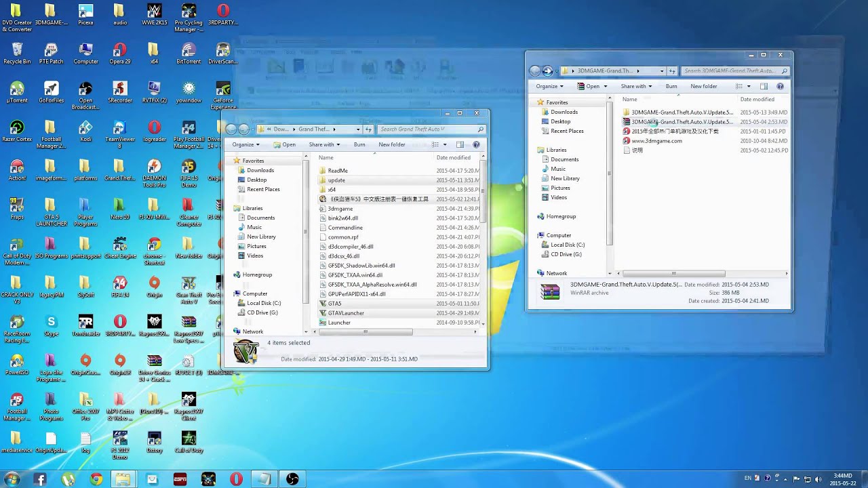Open the view options arrow in the 3DMGAME window
This screenshot has width=868, height=488.
tap(749, 86)
